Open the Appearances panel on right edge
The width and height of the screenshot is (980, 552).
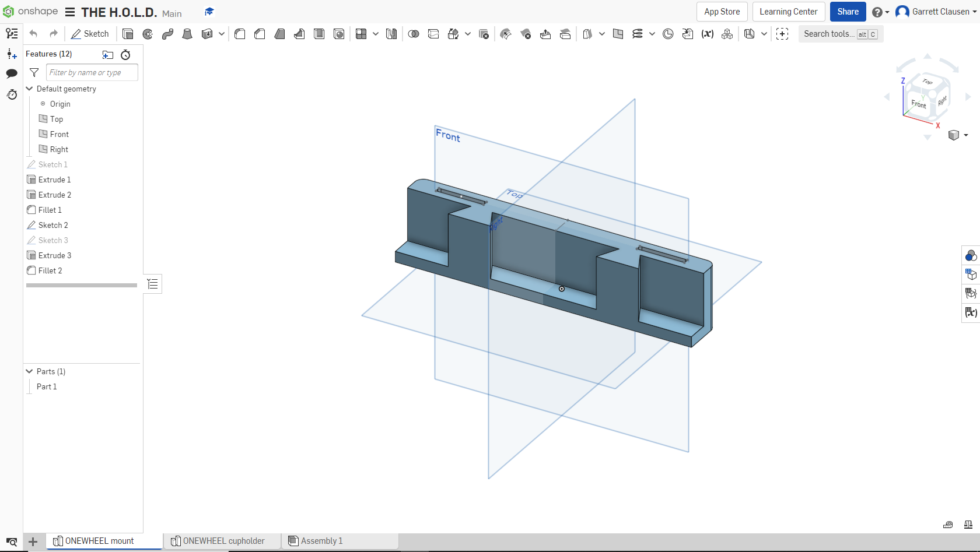[x=971, y=255]
